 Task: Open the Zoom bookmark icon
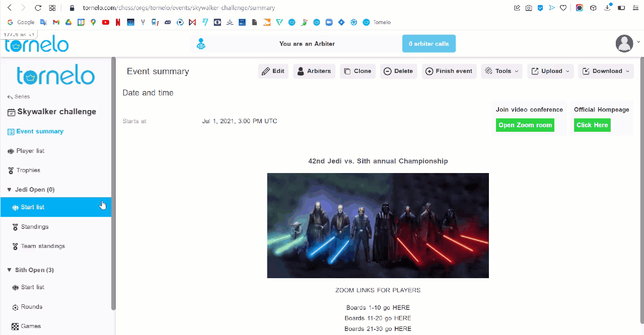329,22
